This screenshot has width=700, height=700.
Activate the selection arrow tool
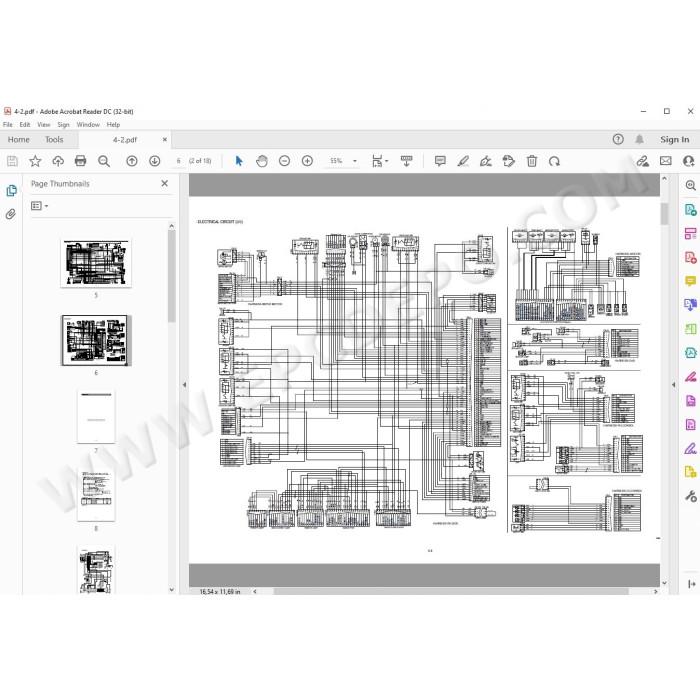pyautogui.click(x=239, y=161)
